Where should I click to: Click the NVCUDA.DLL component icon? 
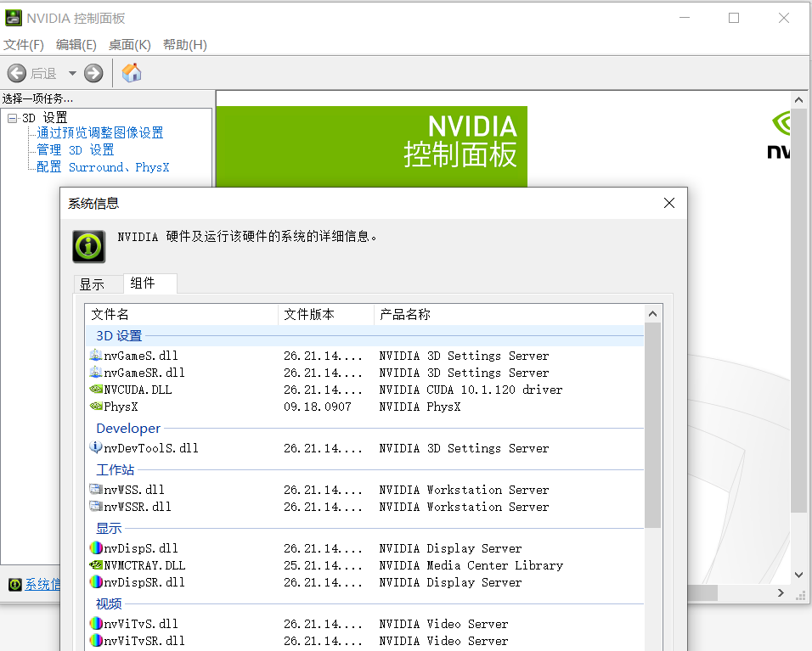(96, 389)
